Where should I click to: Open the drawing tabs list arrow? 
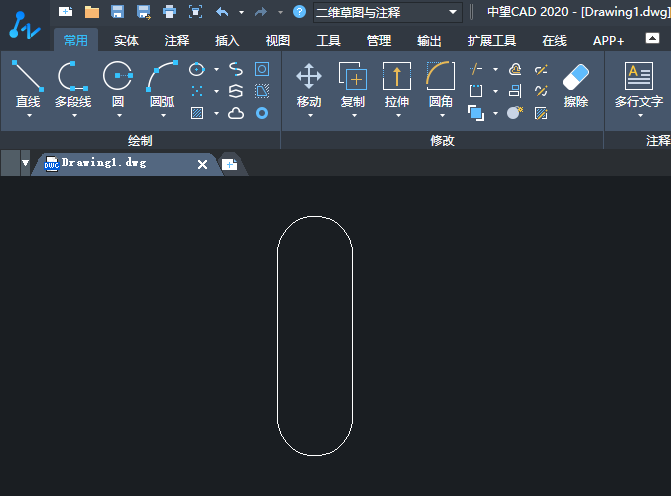pos(25,163)
